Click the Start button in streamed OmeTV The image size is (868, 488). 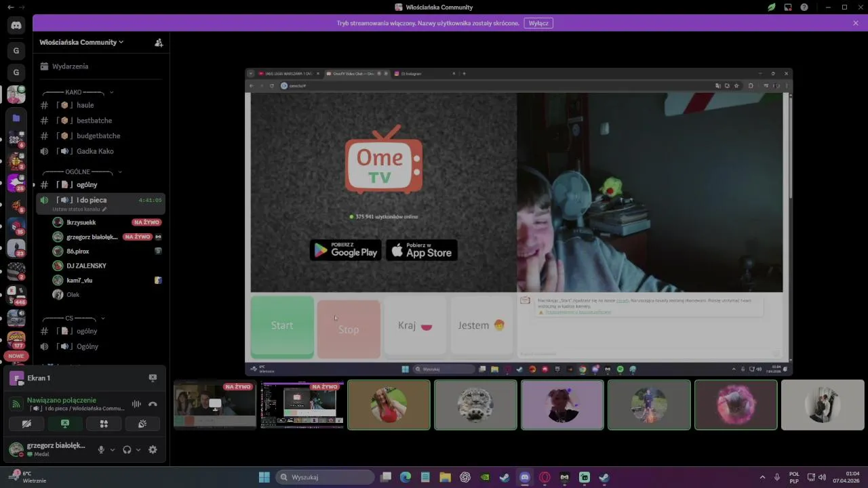pyautogui.click(x=282, y=326)
